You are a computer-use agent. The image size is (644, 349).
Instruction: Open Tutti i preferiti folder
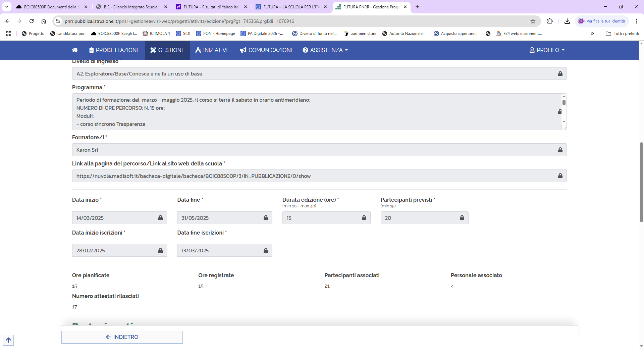tap(622, 34)
